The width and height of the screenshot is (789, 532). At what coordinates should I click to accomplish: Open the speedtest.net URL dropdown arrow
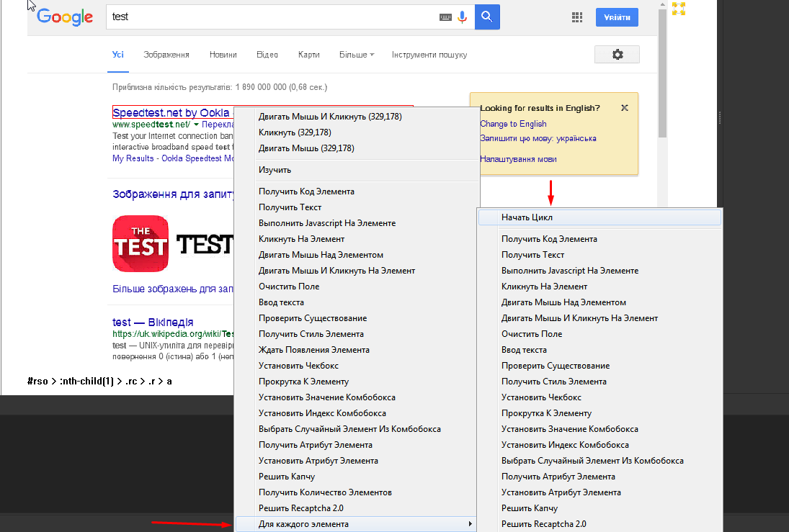(x=196, y=125)
